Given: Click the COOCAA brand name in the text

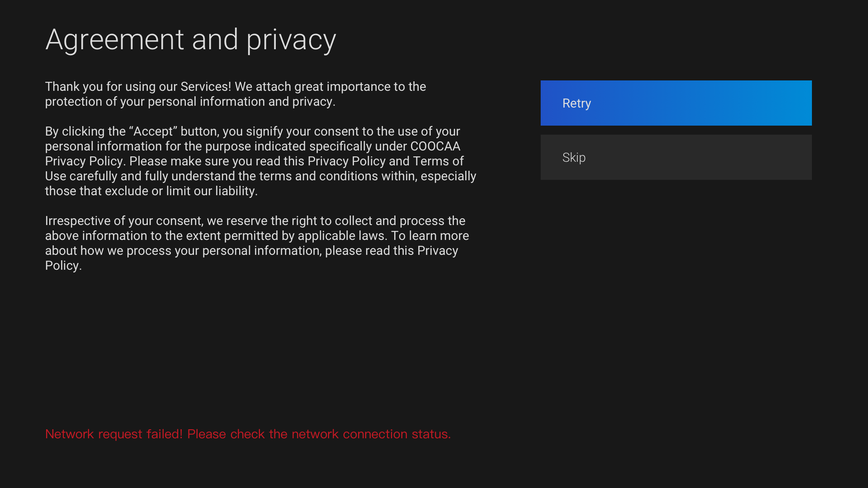Looking at the screenshot, I should click(x=435, y=146).
